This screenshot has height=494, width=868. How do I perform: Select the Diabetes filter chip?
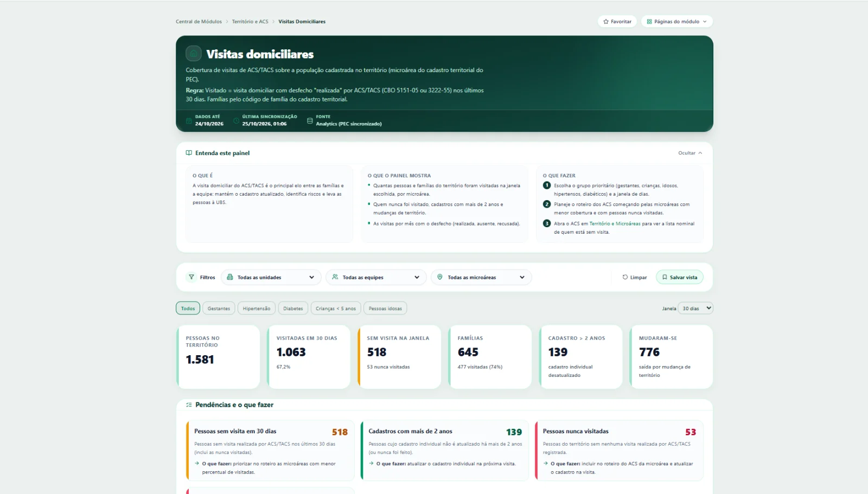click(x=293, y=308)
